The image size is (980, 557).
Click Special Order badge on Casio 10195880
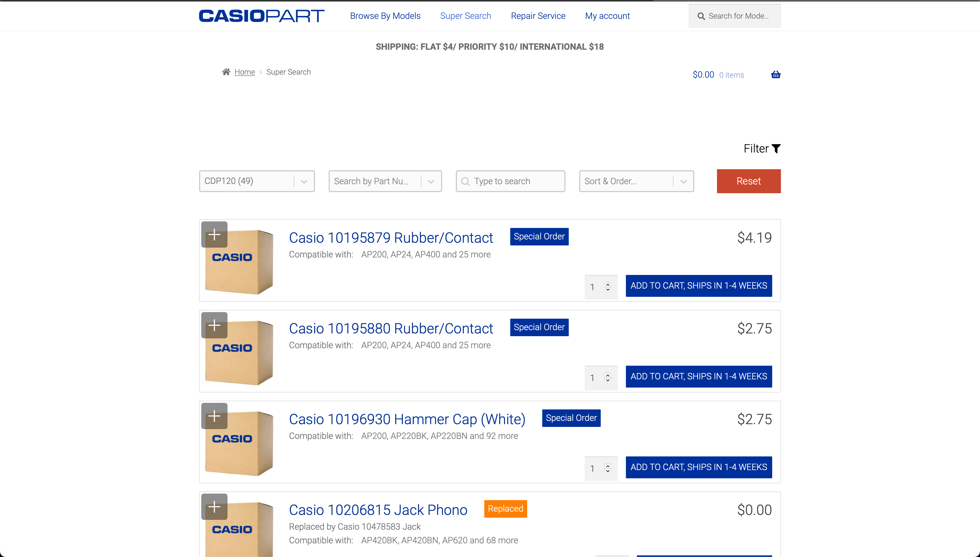539,327
